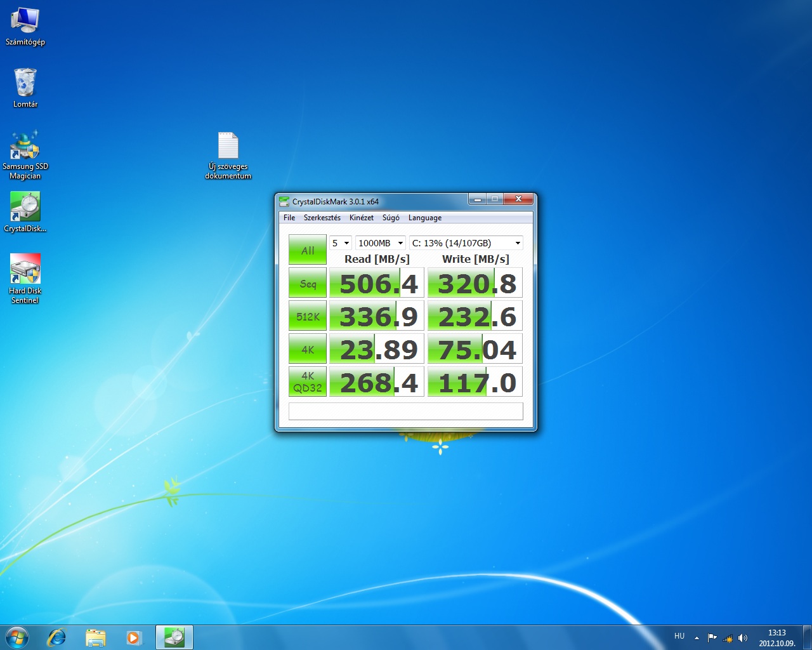
Task: Start the 4K test
Action: [x=308, y=349]
